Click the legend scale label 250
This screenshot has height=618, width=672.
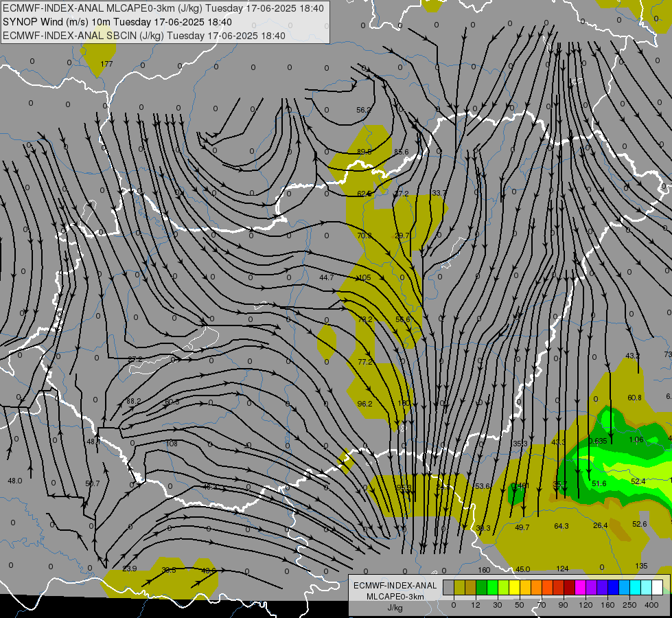629,605
